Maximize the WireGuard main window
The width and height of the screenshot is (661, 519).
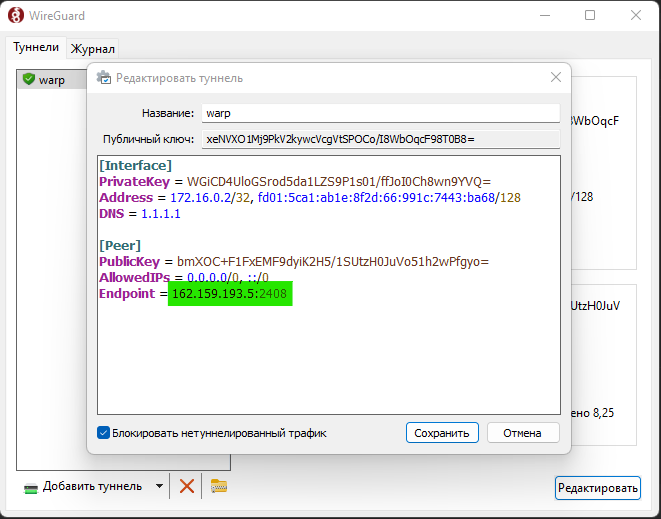click(590, 16)
